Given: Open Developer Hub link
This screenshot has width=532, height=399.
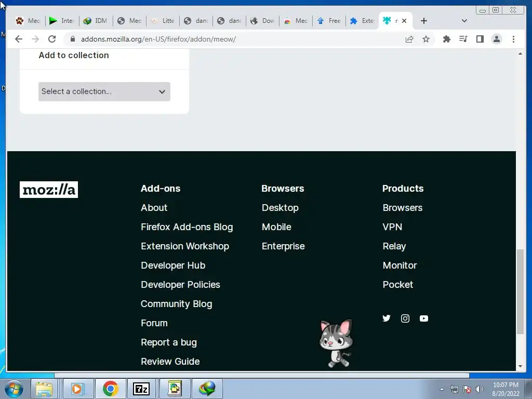Looking at the screenshot, I should pos(173,265).
